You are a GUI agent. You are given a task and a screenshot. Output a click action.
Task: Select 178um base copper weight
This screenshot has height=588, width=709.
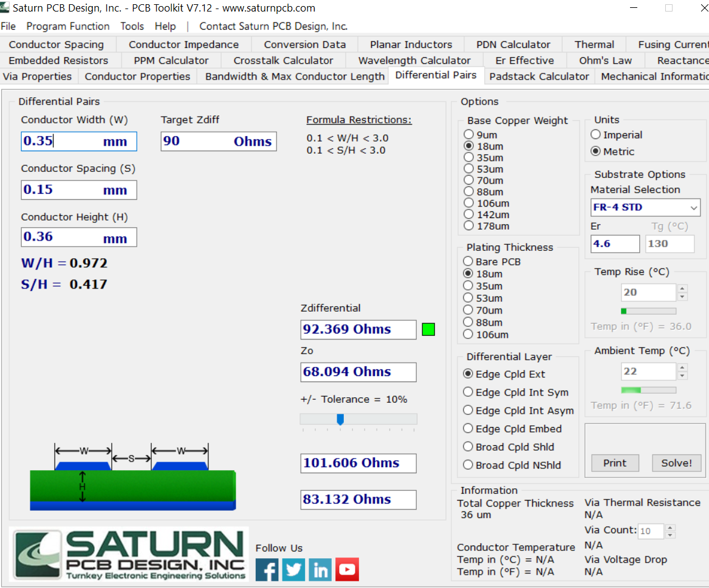point(469,225)
